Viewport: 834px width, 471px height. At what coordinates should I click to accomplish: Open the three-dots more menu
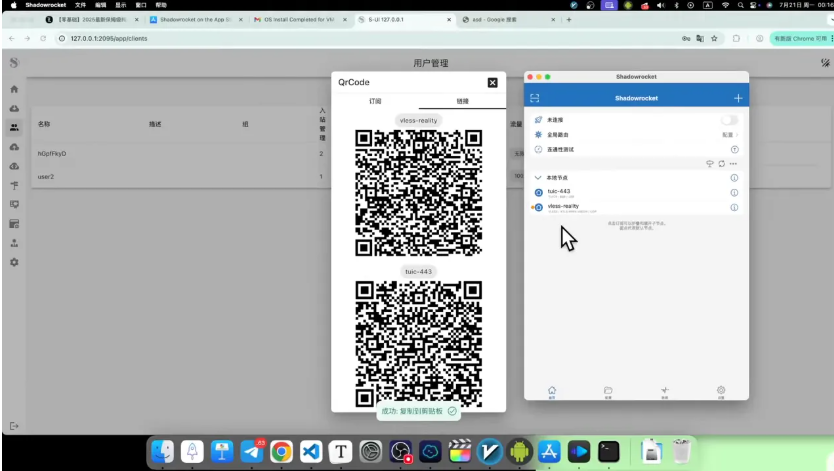coord(733,164)
